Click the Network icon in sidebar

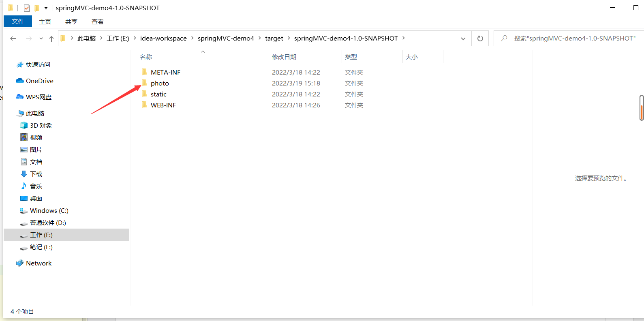click(20, 263)
